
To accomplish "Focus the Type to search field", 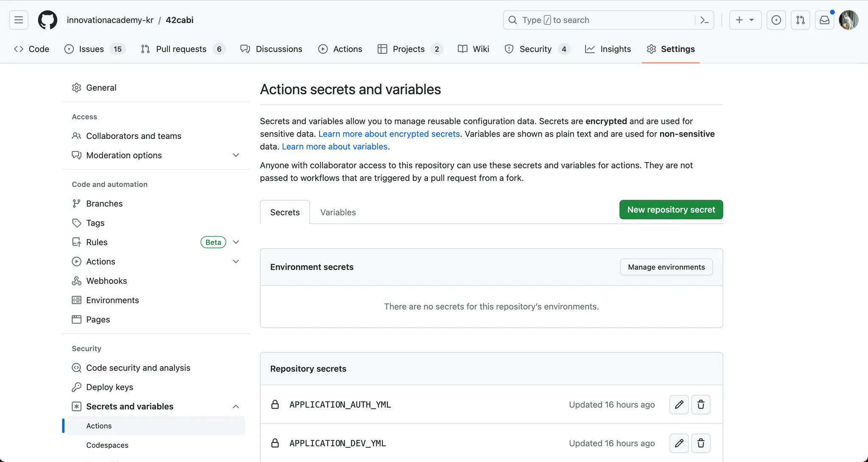I will tap(602, 20).
